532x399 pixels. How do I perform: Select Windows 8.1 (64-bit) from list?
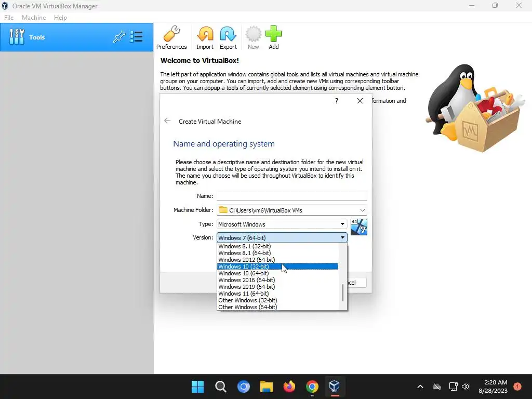click(277, 253)
